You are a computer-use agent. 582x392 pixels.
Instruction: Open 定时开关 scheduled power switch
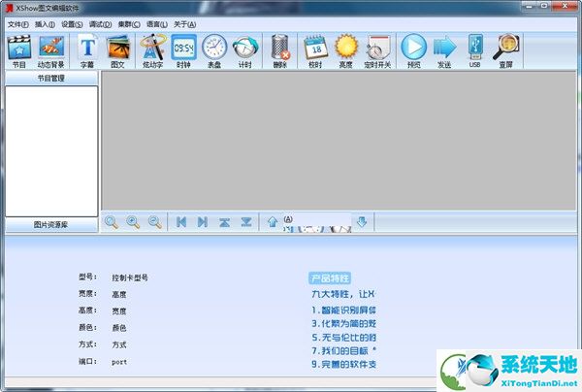pyautogui.click(x=378, y=51)
